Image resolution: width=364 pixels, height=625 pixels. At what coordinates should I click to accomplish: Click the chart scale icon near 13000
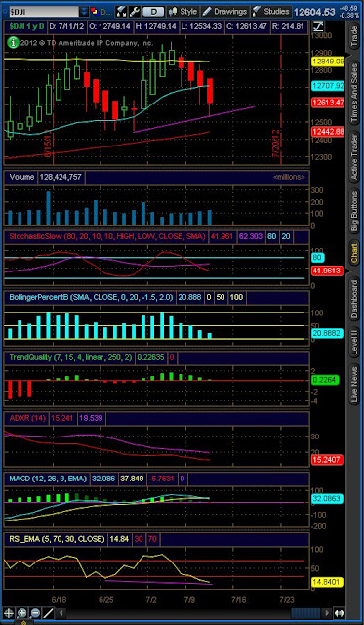click(318, 27)
